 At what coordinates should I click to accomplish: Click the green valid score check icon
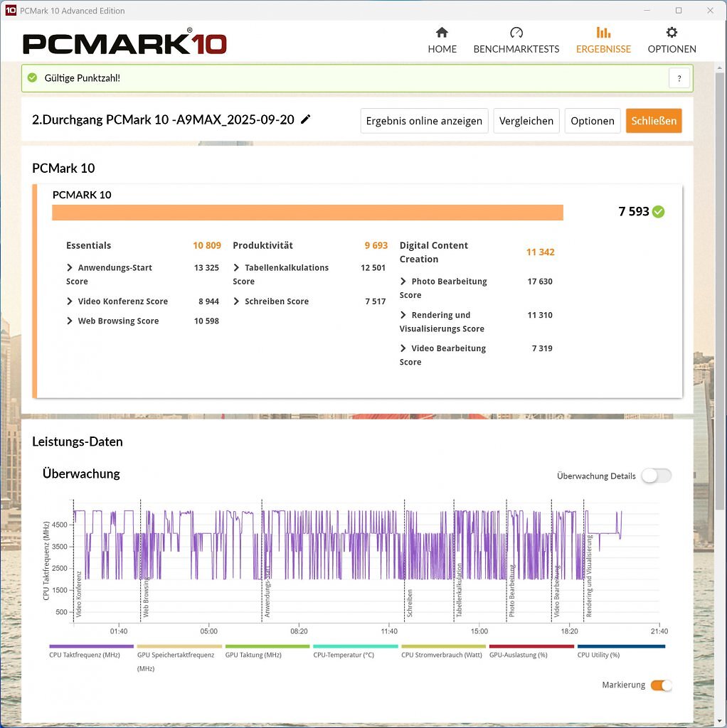point(32,78)
